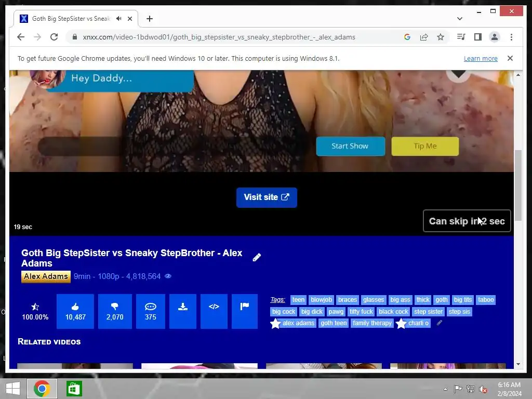Click the Start Show button
This screenshot has width=532, height=399.
(351, 146)
